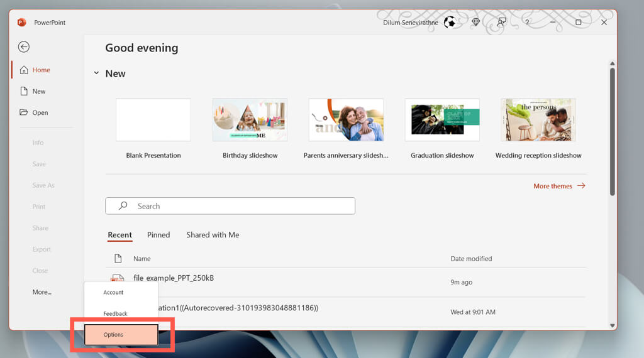
Task: Select New in the backstage sidebar
Action: tap(39, 92)
